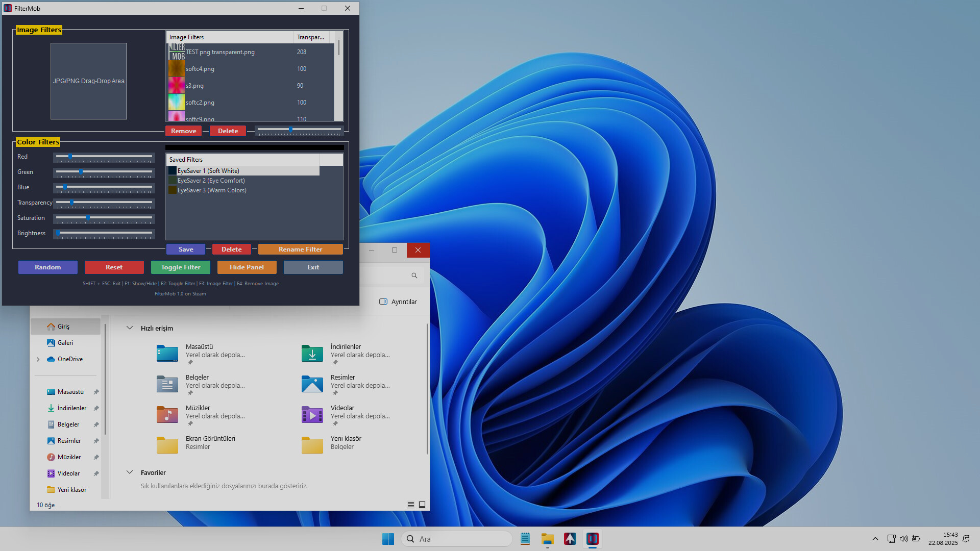
Task: Click the Random button in FilterMob
Action: coord(47,267)
